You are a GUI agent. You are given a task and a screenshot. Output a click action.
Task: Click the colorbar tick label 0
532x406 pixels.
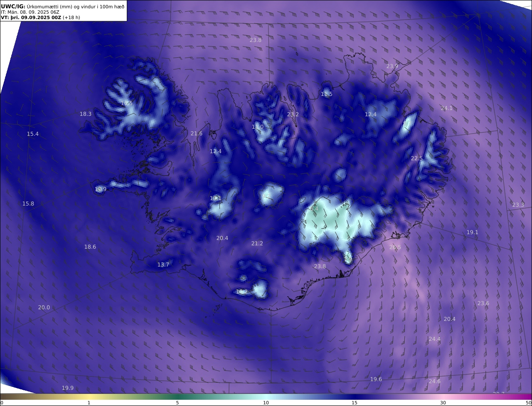[x=2, y=403]
